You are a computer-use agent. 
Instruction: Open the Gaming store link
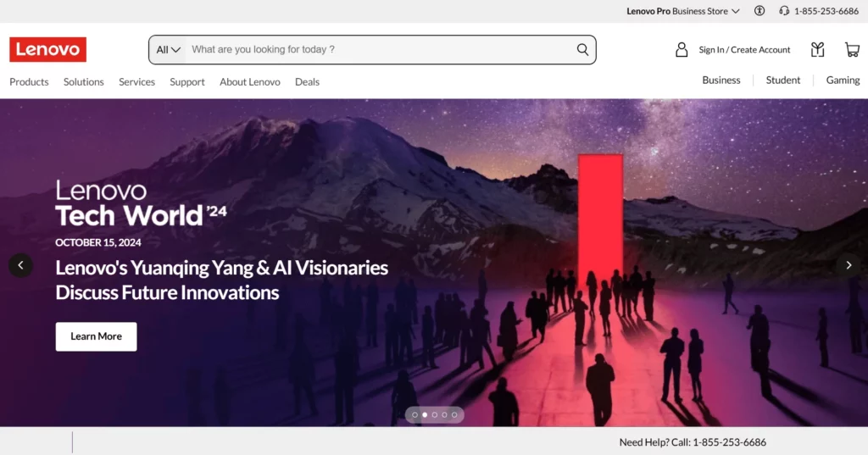(x=843, y=80)
